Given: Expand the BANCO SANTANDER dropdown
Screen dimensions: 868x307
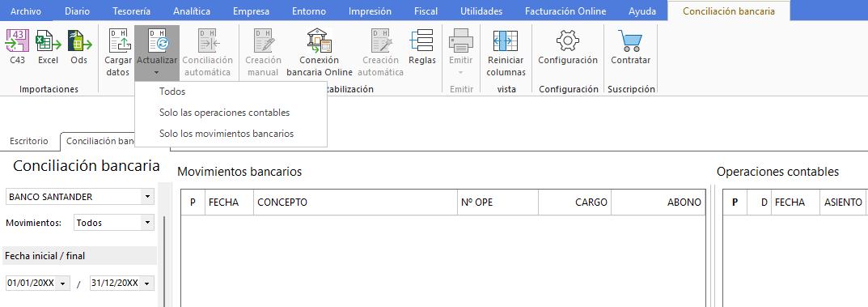Looking at the screenshot, I should click(x=147, y=197).
